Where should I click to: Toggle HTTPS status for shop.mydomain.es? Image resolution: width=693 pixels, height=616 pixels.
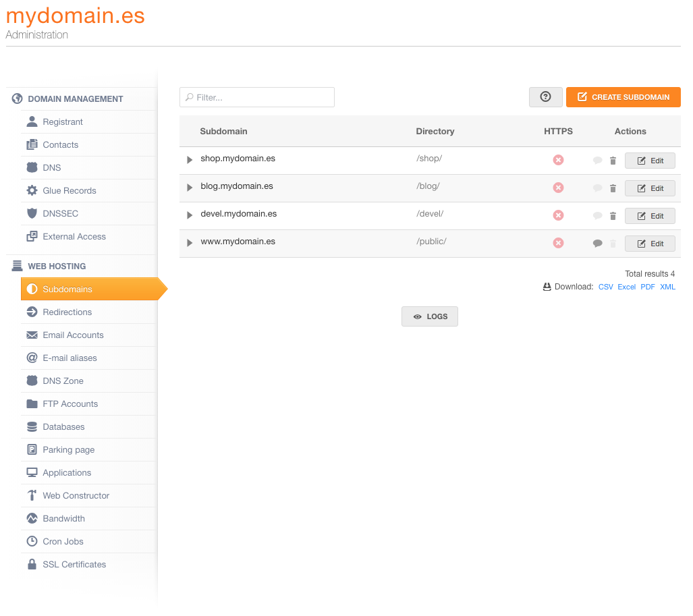click(x=558, y=160)
